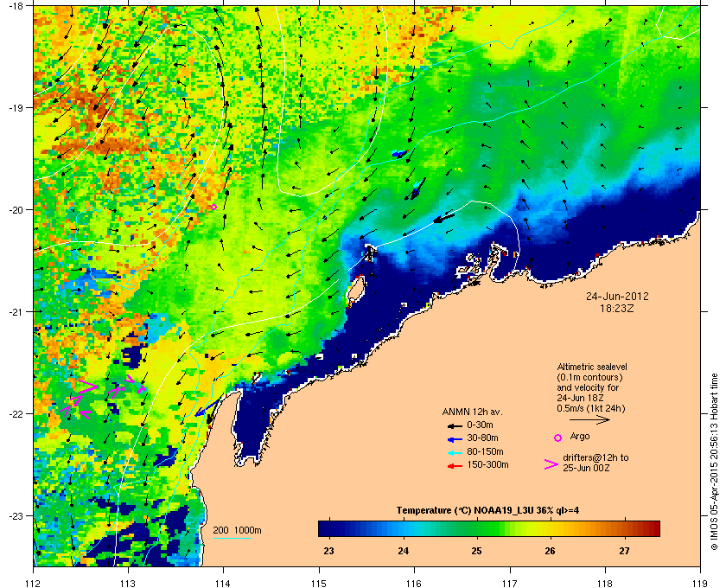Click the -21 latitude axis label
The image size is (726, 588).
pos(16,312)
